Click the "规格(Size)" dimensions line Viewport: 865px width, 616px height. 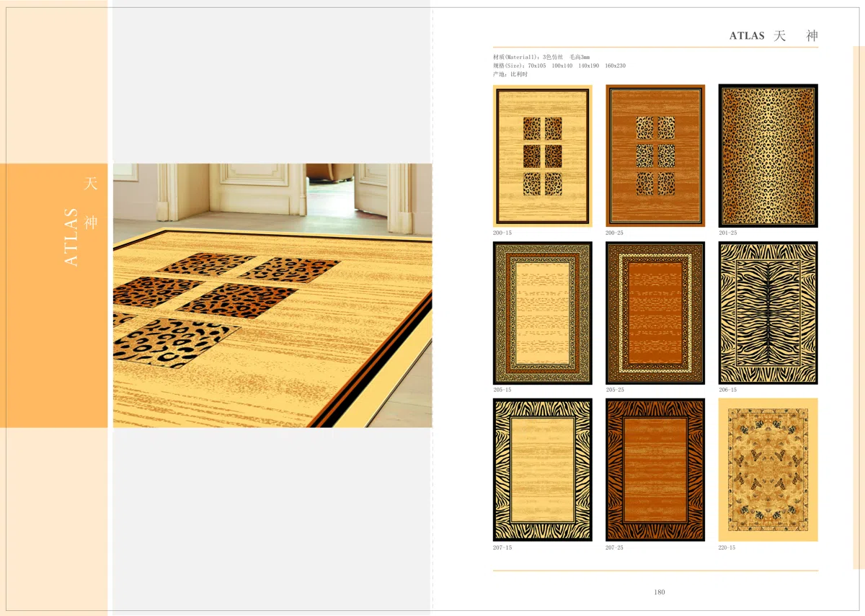tap(559, 66)
